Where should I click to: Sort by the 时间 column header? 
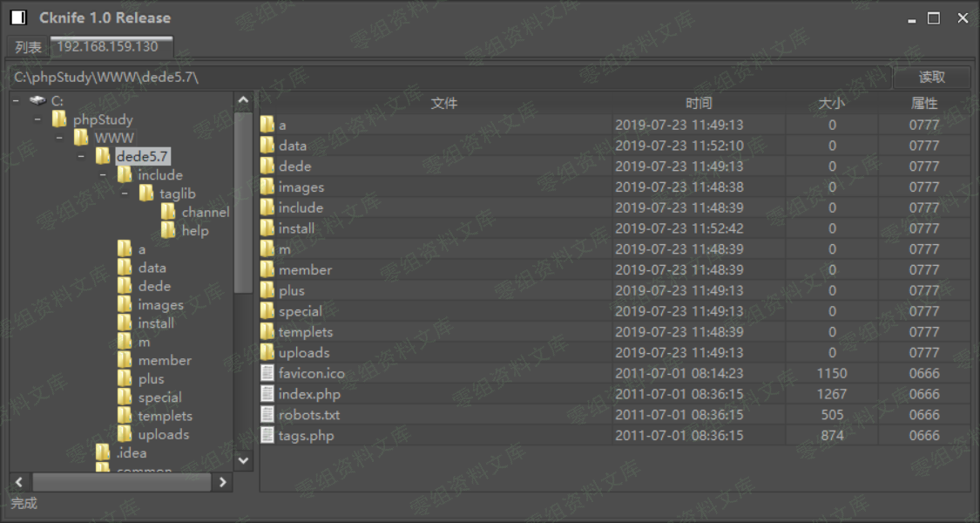(698, 103)
